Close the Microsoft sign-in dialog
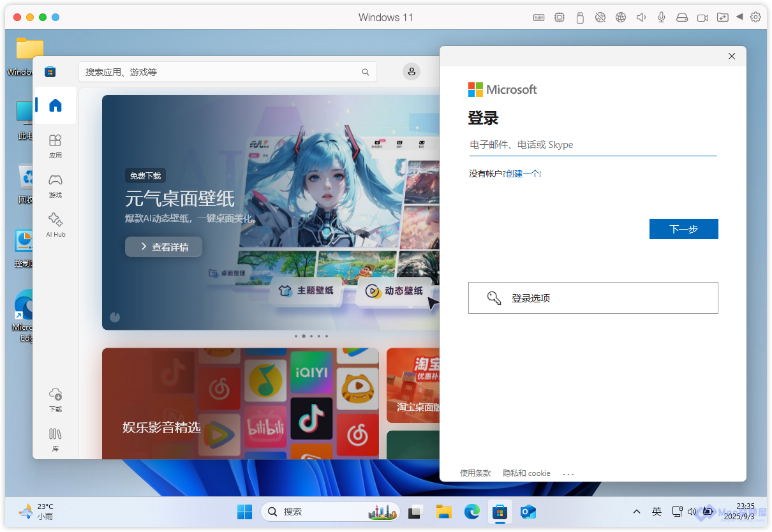The image size is (772, 532). (x=732, y=56)
